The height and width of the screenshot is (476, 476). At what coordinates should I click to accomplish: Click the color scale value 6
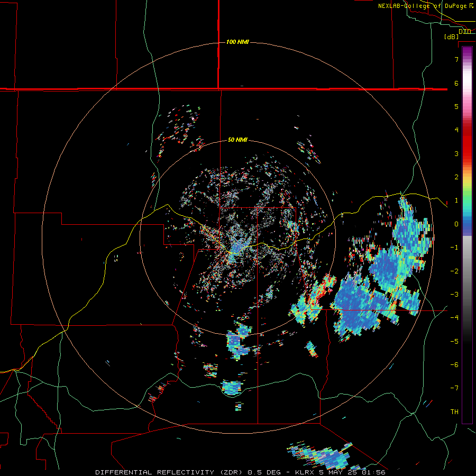(x=456, y=83)
